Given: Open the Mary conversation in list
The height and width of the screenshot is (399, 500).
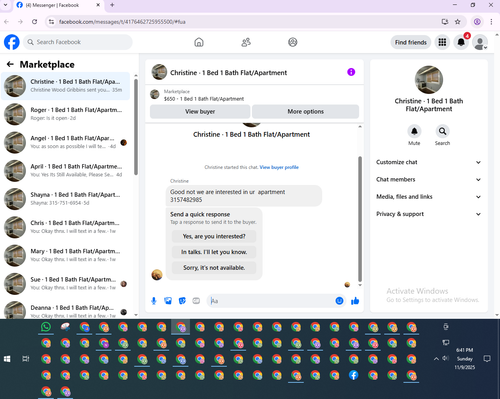Looking at the screenshot, I should 66,255.
